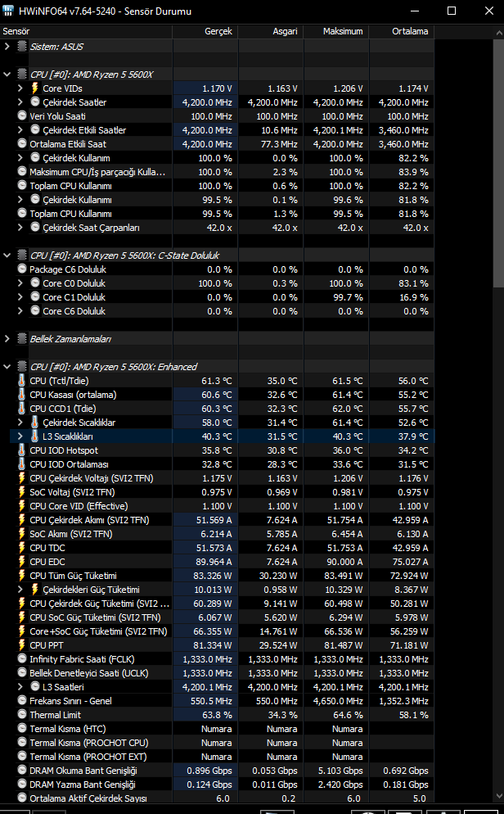Click the HWiNFO64 app icon in title bar
Viewport: 504px width, 814px height.
click(8, 11)
